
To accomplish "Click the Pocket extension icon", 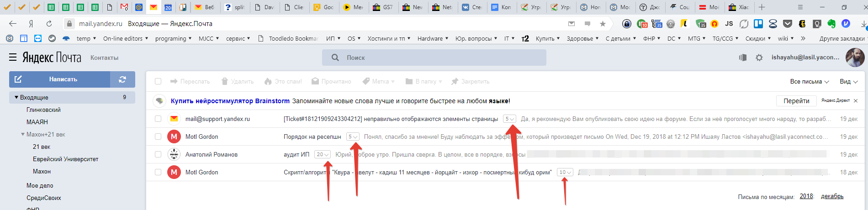I will pos(788,24).
